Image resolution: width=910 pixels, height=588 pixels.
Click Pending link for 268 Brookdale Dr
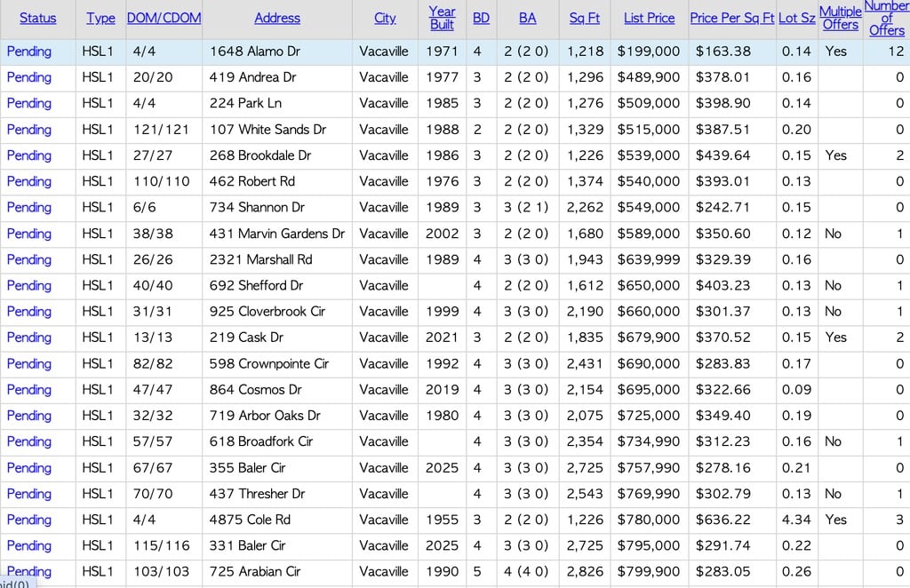point(29,155)
